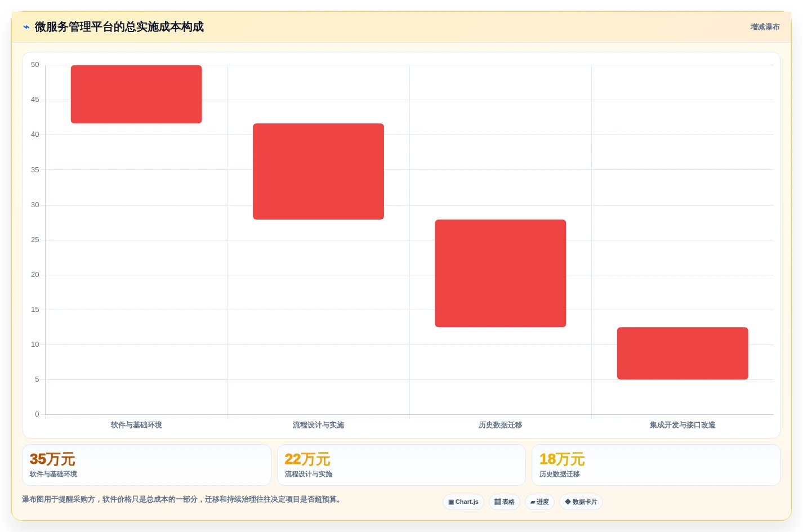The height and width of the screenshot is (532, 803).
Task: Click the 表格 tag chip
Action: (x=504, y=502)
